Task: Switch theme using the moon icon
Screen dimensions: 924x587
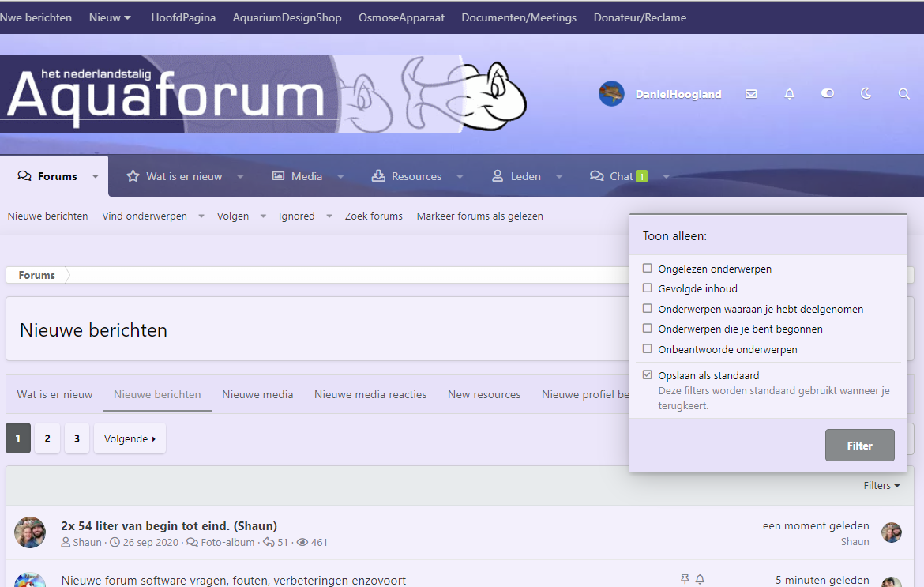Action: (866, 93)
